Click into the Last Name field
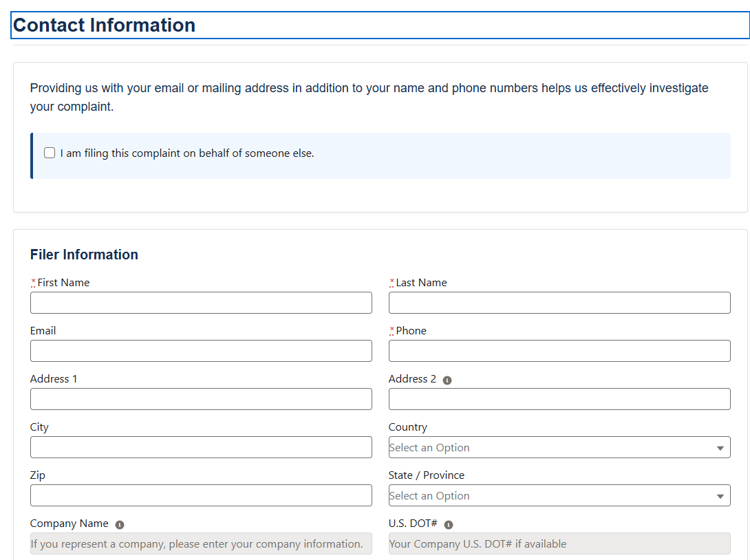 tap(559, 303)
